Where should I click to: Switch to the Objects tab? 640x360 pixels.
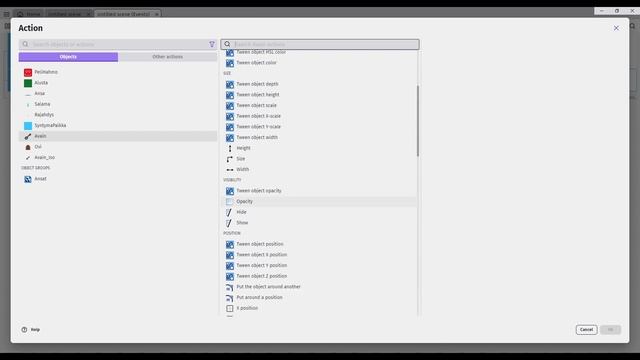point(68,57)
